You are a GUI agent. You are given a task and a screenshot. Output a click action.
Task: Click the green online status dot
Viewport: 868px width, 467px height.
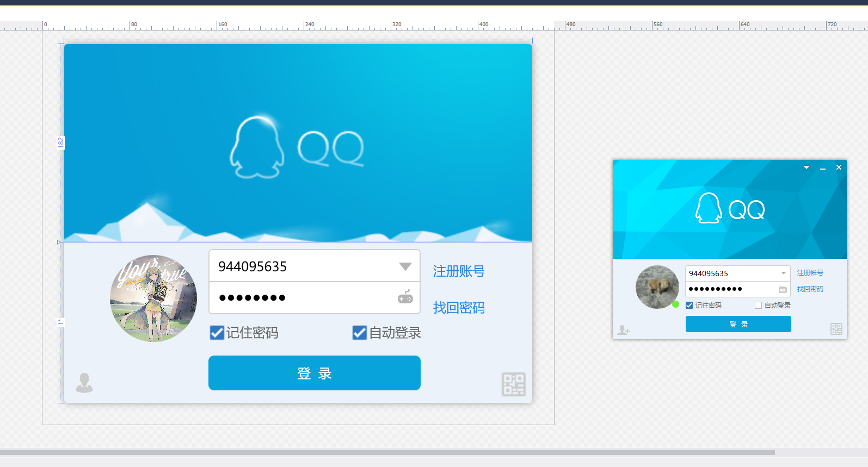coord(675,304)
